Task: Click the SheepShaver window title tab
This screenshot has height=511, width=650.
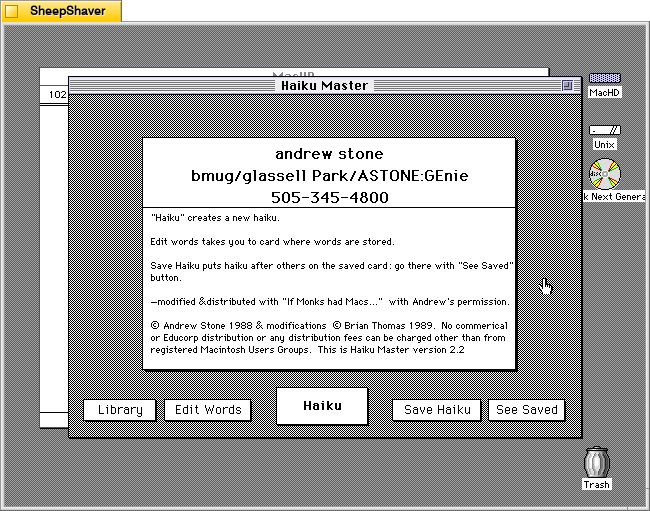Action: (x=62, y=11)
